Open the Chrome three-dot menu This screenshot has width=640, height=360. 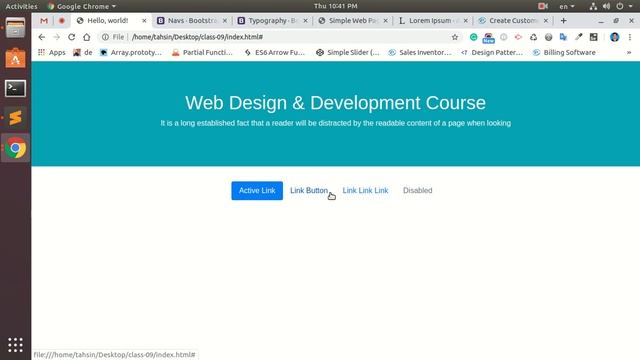pyautogui.click(x=630, y=37)
